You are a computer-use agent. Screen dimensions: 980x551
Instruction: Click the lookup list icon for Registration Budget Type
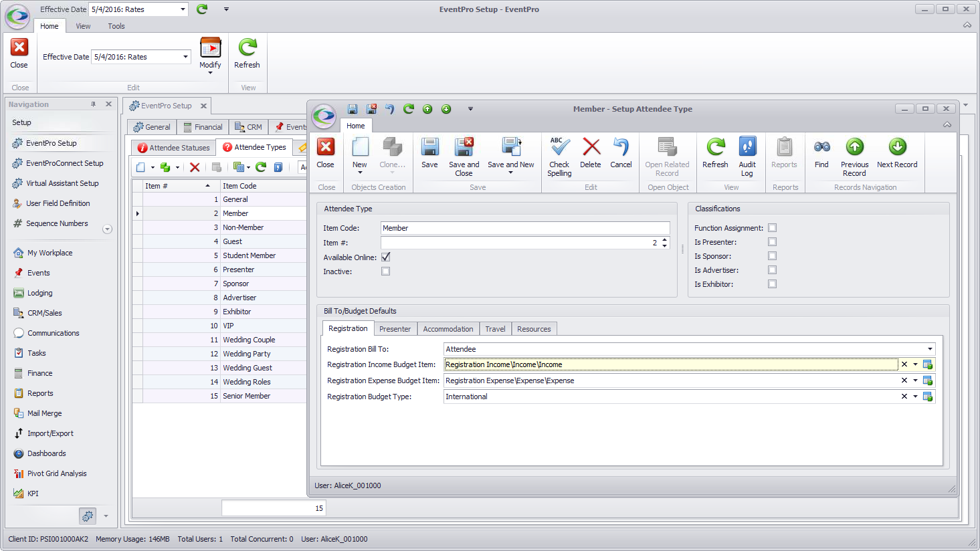coord(928,397)
